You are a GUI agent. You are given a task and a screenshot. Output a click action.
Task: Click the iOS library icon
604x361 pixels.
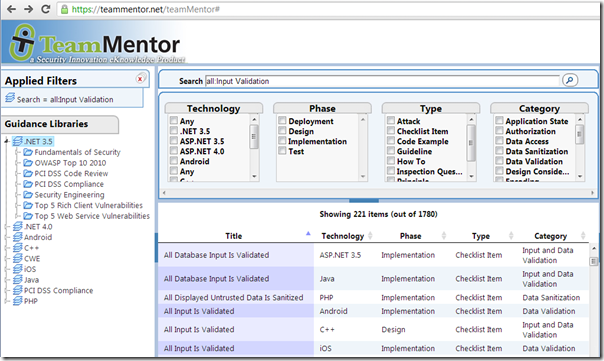pyautogui.click(x=18, y=269)
